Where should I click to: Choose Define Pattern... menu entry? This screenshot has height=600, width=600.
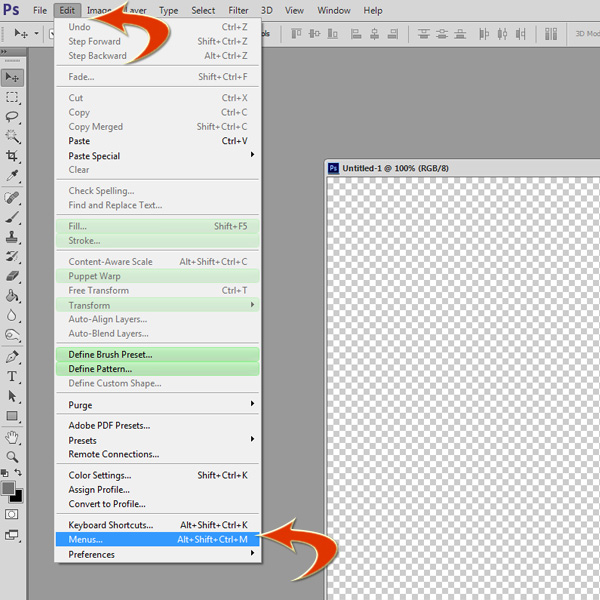click(157, 369)
